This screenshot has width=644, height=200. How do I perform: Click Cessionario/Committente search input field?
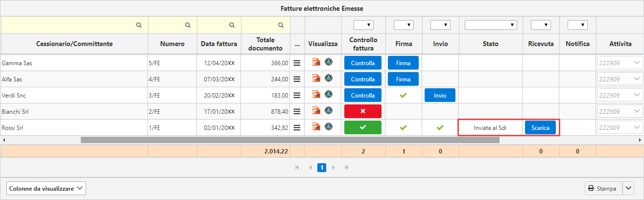(x=74, y=25)
